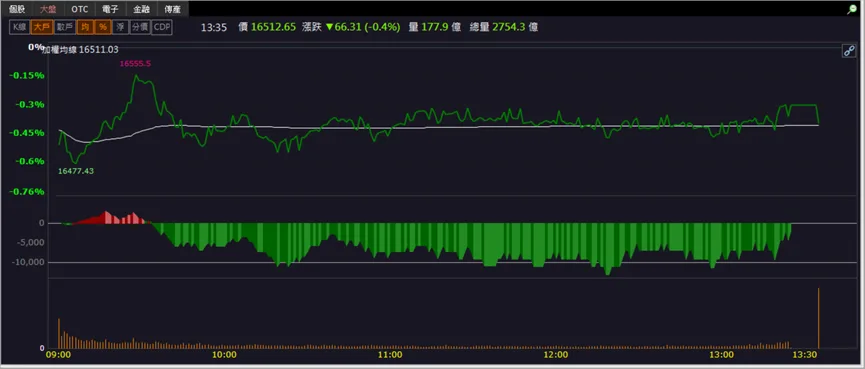The image size is (865, 369).
Task: Click the ▼66.31 (-0.4%) change value
Action: [362, 27]
